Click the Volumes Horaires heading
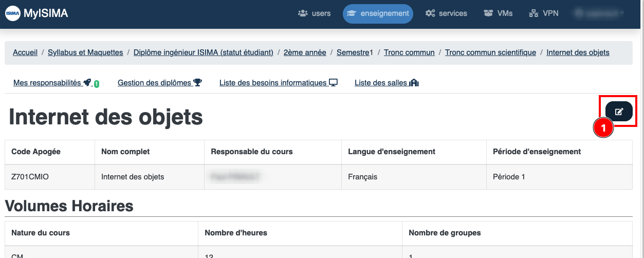 (x=69, y=206)
